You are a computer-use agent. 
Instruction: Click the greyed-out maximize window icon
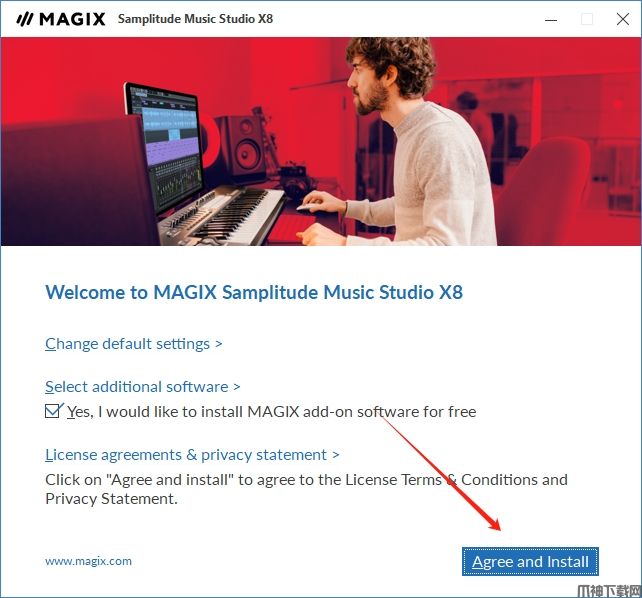point(587,19)
